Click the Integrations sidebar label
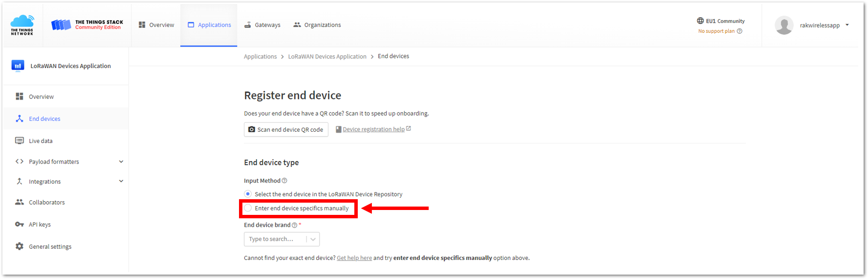Viewport: 868px width, 279px height. coord(44,182)
